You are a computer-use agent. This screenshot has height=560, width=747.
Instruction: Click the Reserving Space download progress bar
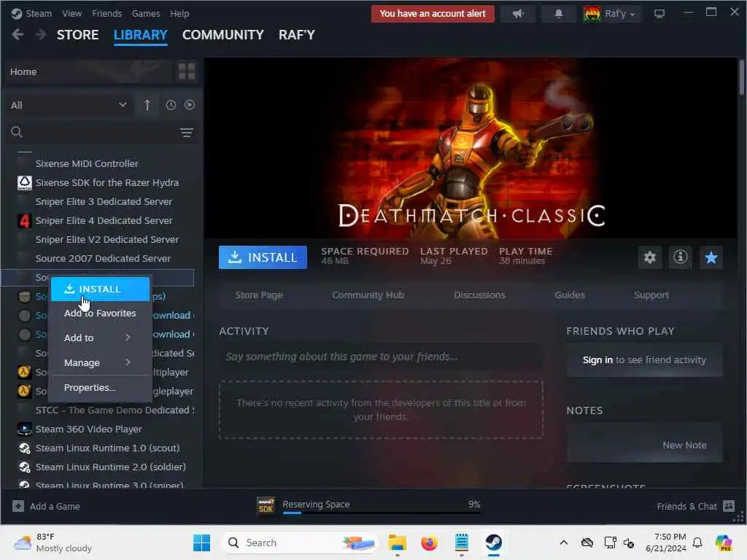point(382,513)
